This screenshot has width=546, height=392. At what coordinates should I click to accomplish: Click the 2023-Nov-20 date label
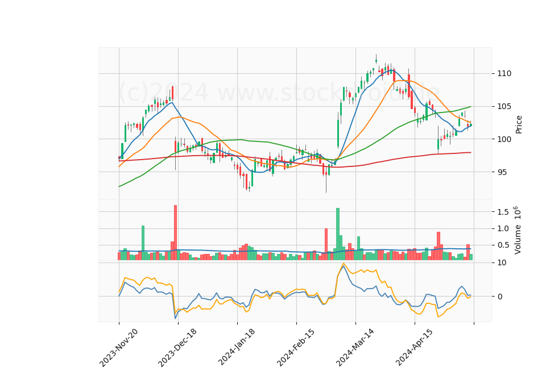click(119, 348)
